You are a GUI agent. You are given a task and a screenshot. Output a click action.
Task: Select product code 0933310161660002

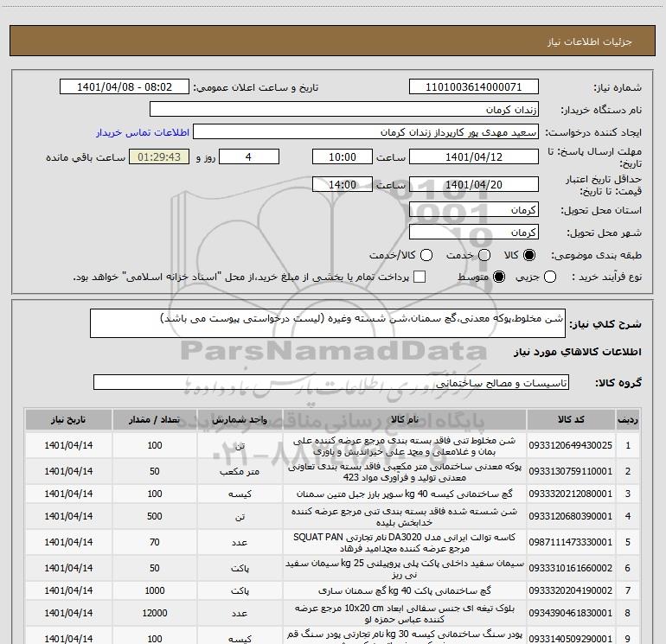pos(571,568)
